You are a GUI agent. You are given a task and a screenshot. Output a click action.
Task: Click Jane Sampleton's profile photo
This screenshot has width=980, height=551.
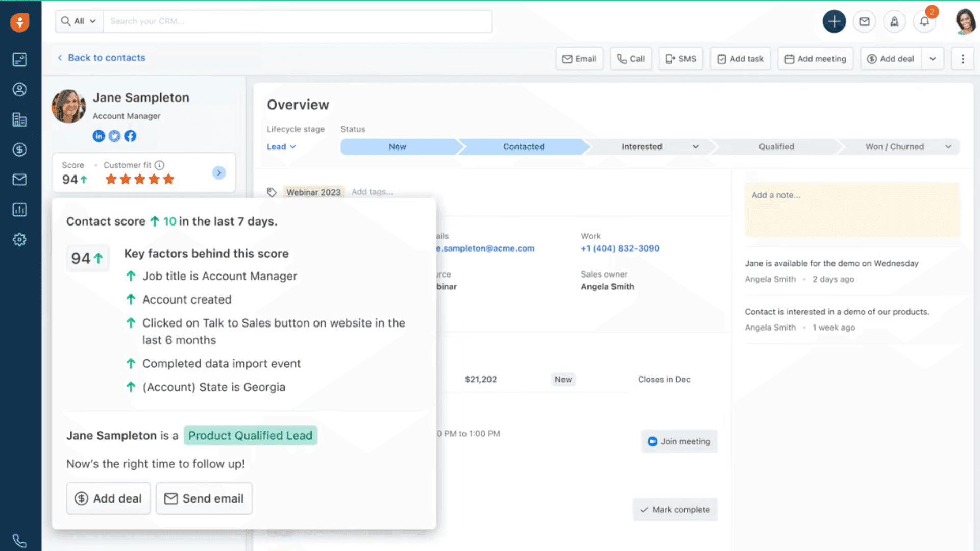[x=69, y=107]
